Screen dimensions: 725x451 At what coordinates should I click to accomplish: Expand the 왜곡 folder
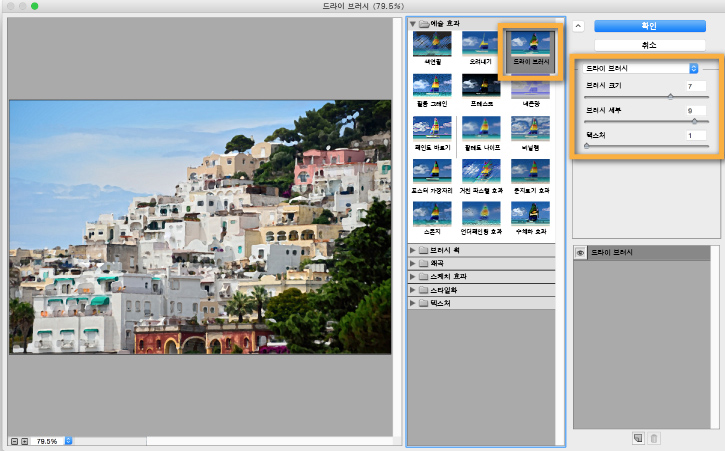click(x=412, y=263)
